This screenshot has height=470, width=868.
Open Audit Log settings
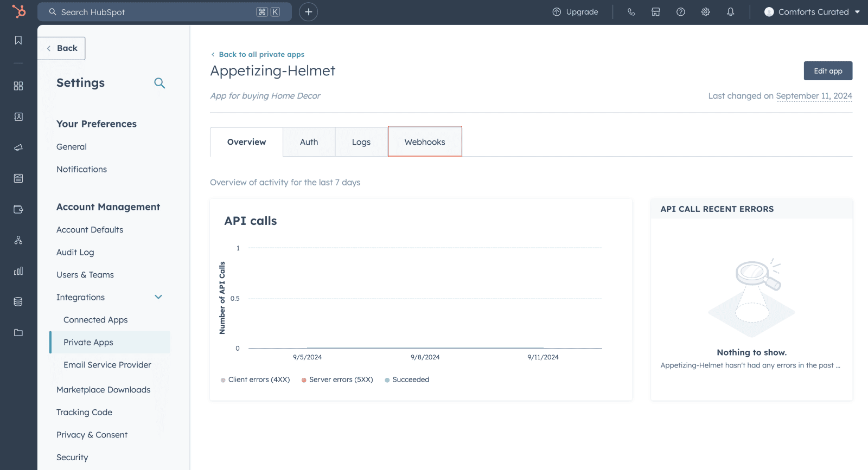(75, 252)
